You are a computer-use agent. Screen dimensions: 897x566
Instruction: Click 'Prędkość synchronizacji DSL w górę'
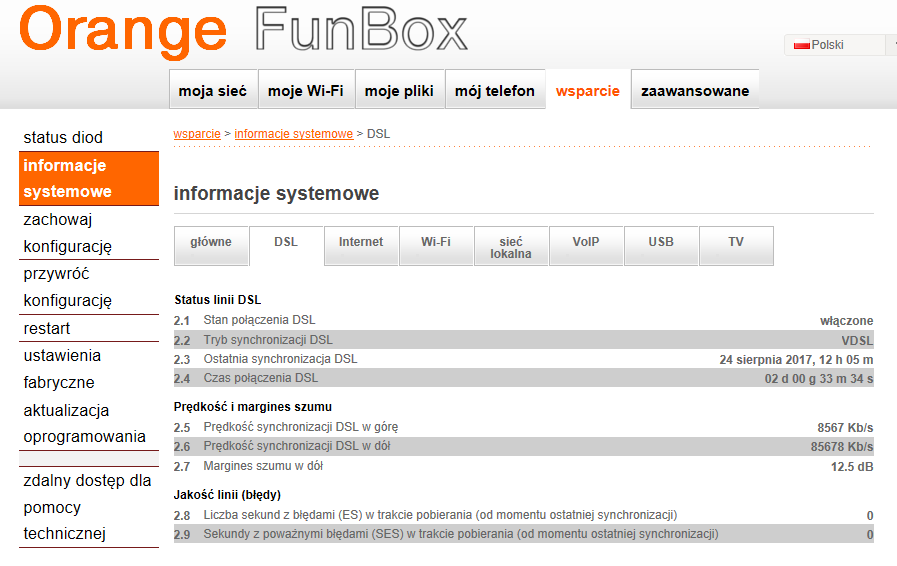(301, 427)
